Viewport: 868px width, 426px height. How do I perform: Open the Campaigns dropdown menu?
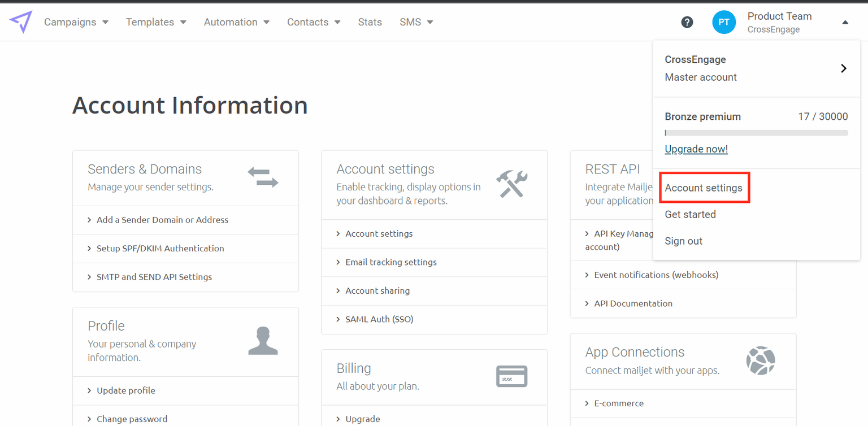(x=76, y=22)
